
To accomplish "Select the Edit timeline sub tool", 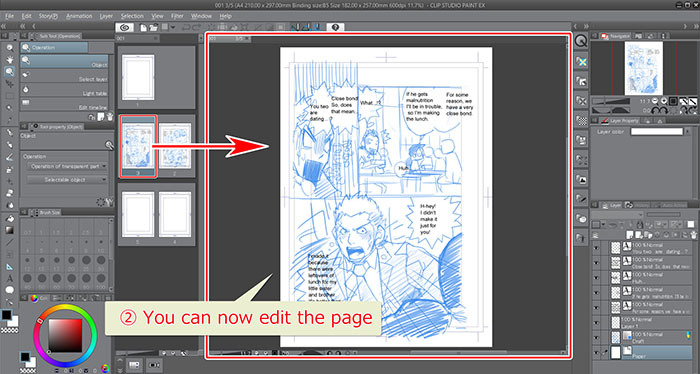I will point(64,104).
